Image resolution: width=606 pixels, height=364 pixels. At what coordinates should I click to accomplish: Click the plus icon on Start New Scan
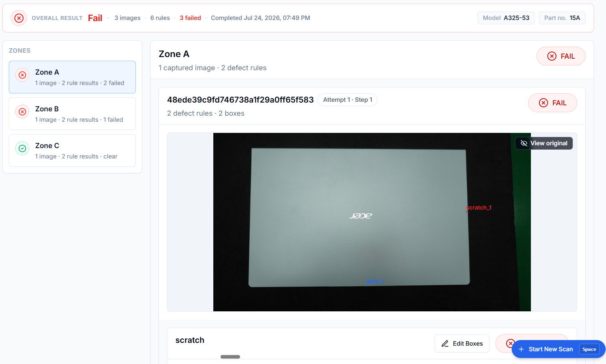click(521, 349)
